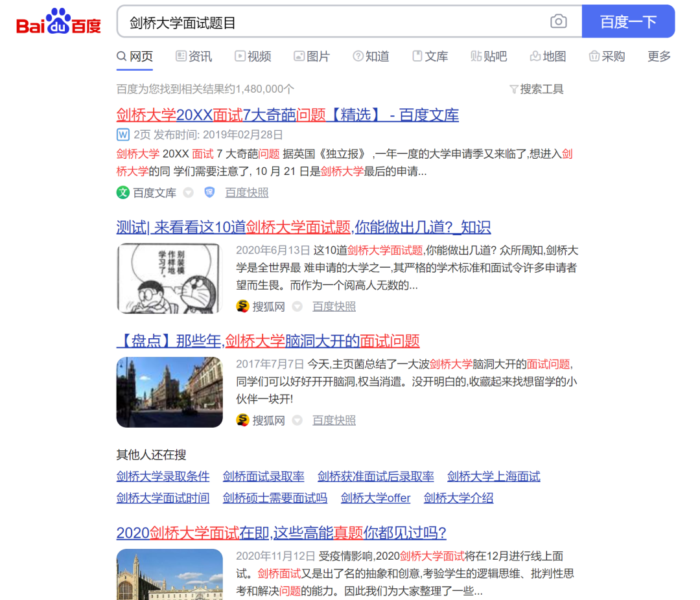The image size is (700, 600).
Task: Open result 剑桥大学20XX面试7大奇葩问题 title
Action: click(288, 115)
